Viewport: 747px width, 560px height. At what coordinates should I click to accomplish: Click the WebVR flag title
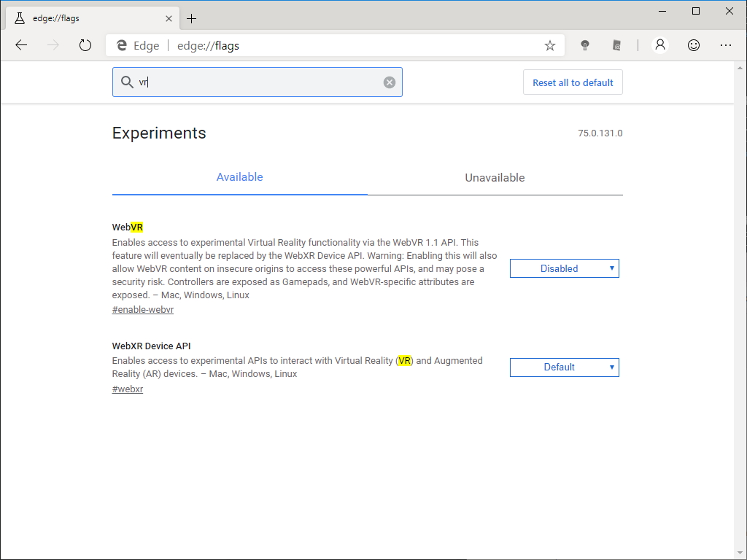click(x=128, y=227)
